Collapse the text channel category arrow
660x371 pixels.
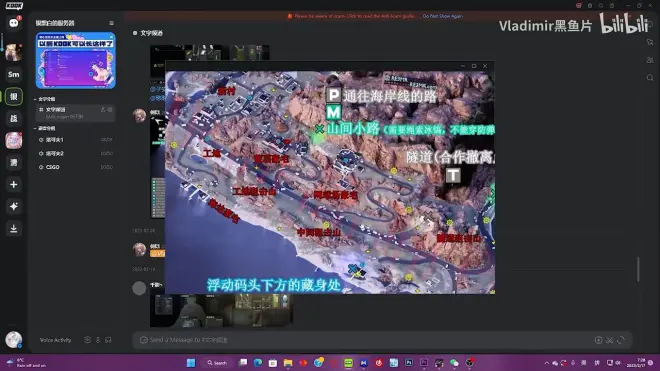tap(35, 99)
